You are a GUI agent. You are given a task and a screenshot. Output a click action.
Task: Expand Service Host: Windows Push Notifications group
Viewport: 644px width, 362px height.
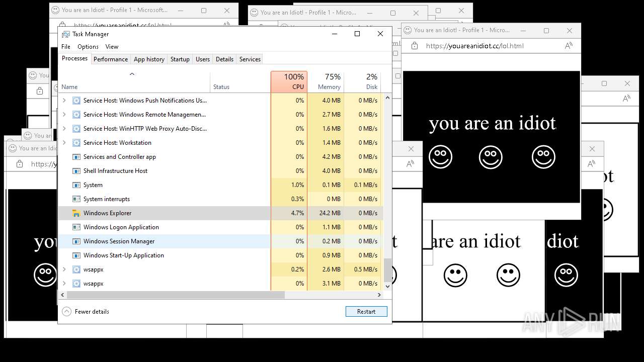[64, 101]
